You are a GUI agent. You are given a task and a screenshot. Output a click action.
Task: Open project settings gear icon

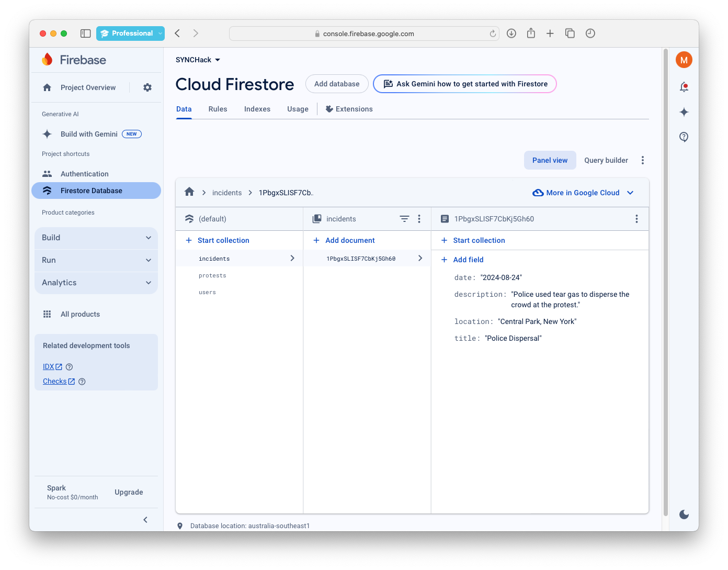coord(147,87)
